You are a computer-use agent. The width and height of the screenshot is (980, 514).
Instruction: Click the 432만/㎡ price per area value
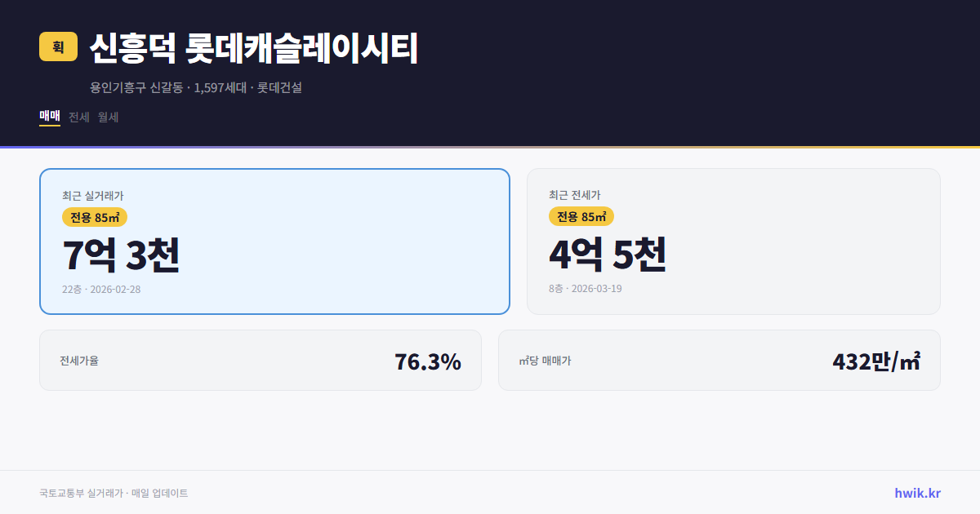point(879,359)
